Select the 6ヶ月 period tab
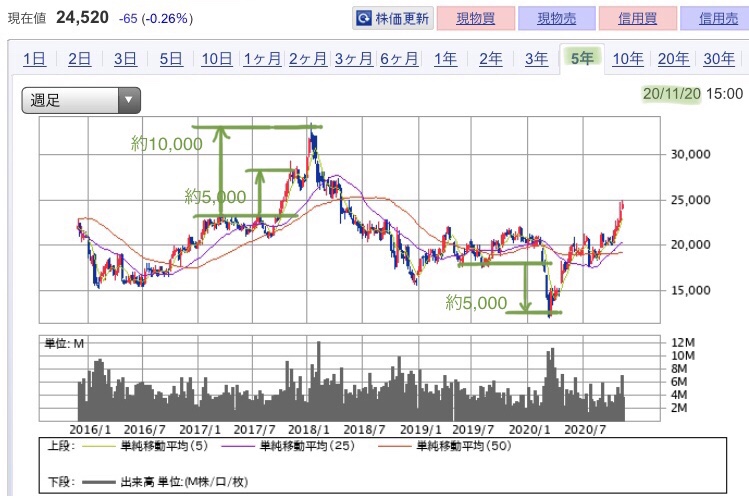 (399, 59)
